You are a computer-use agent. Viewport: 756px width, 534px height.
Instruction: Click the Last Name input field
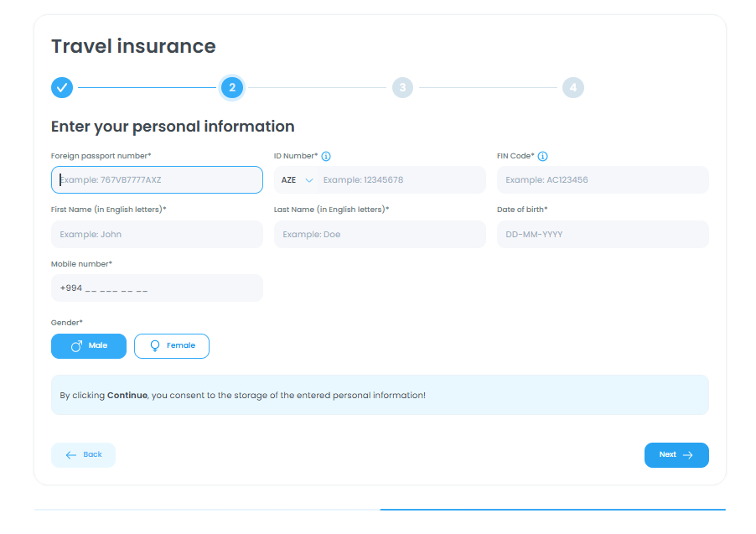click(x=380, y=235)
